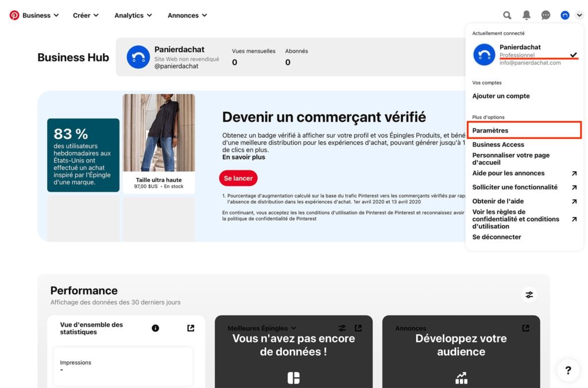Viewport: 588px width, 388px height.
Task: Open Meilleures Épingles external link icon
Action: click(x=358, y=328)
